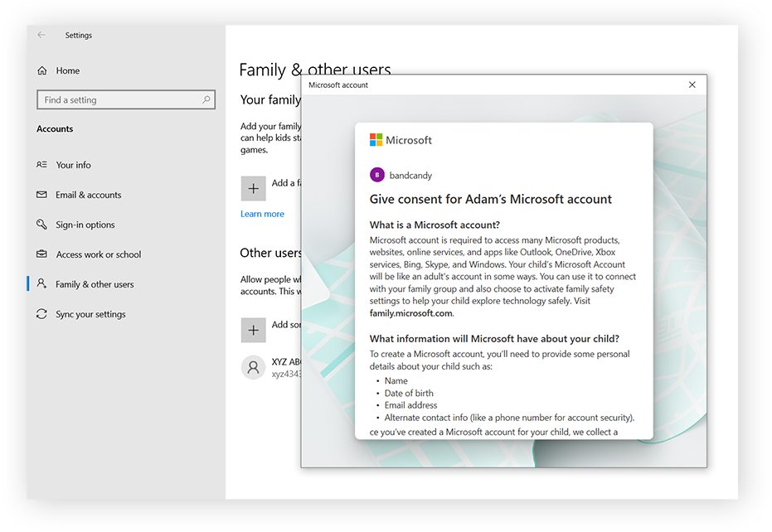Image resolution: width=772 pixels, height=532 pixels.
Task: Click the Accounts section heading
Action: (55, 129)
